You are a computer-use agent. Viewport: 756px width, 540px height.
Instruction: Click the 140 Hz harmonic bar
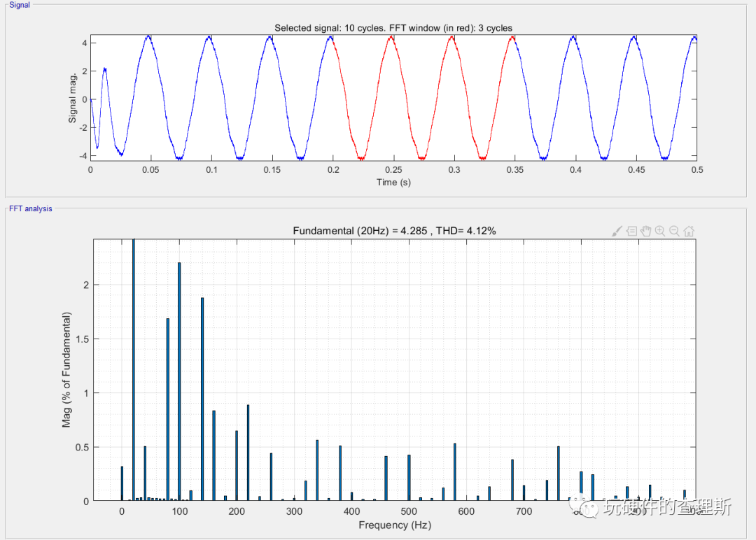point(202,399)
